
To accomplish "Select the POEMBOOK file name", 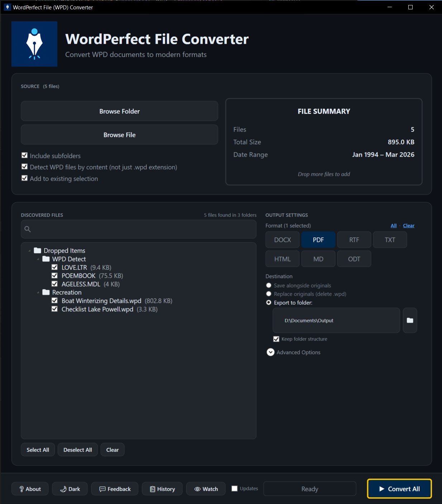I will 79,276.
